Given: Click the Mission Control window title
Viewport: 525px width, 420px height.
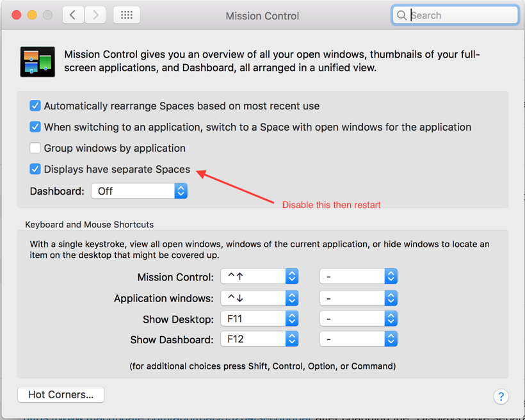Looking at the screenshot, I should tap(262, 16).
